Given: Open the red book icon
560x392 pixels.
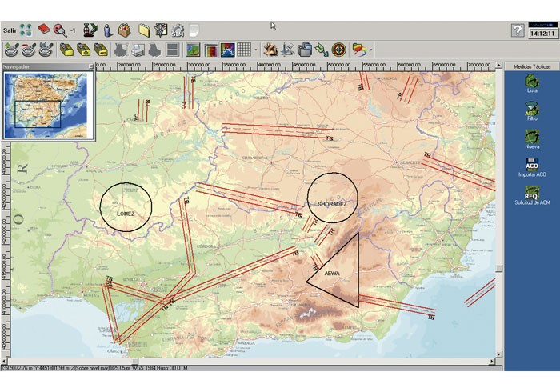Looking at the screenshot, I should coord(44,30).
